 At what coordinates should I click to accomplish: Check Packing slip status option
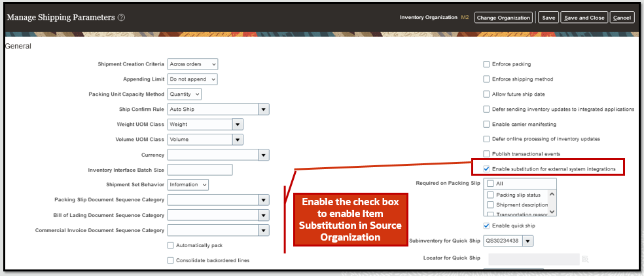point(490,195)
